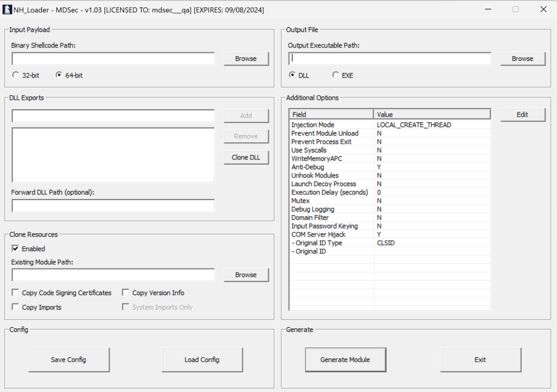Click the Forward DLL Path input field
The height and width of the screenshot is (392, 557).
tap(113, 206)
